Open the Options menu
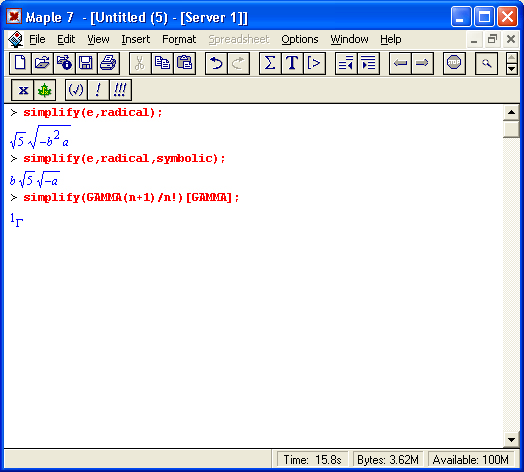The image size is (524, 472). 299,39
